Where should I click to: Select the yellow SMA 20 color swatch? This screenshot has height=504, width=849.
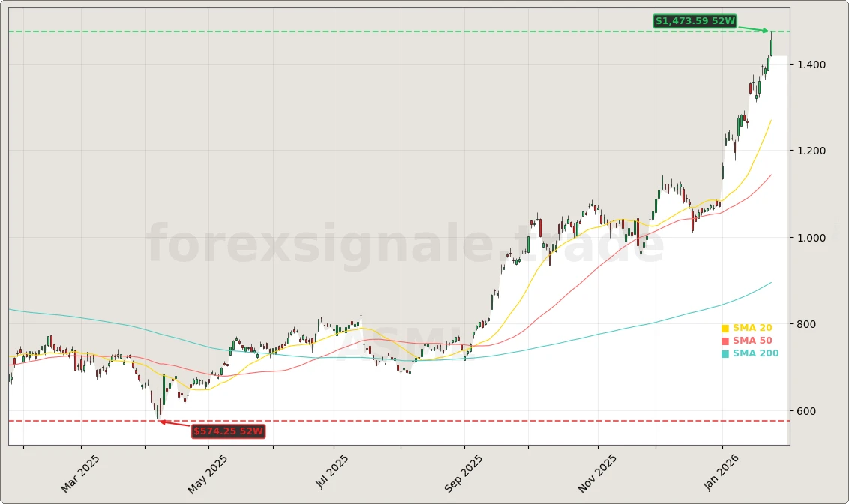pyautogui.click(x=725, y=326)
